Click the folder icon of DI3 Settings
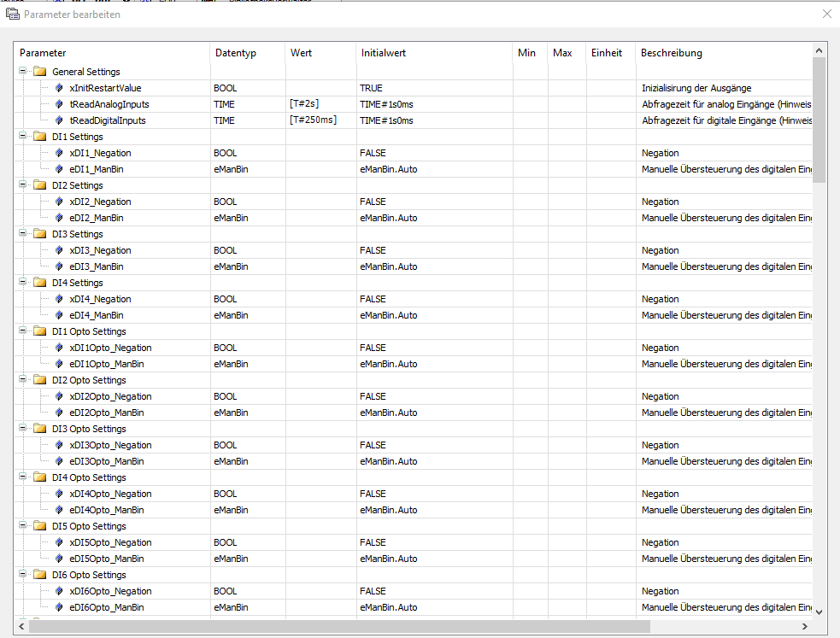840x638 pixels. click(39, 234)
